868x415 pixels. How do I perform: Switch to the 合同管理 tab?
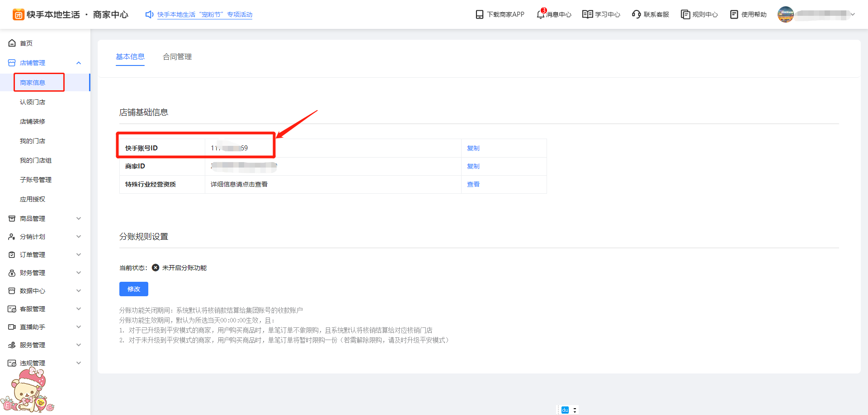click(x=177, y=57)
